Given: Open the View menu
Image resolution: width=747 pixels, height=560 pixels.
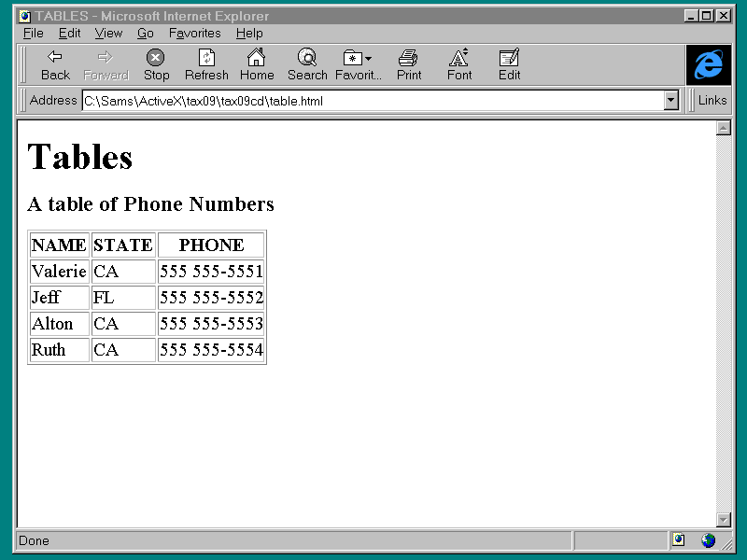Looking at the screenshot, I should pos(108,33).
